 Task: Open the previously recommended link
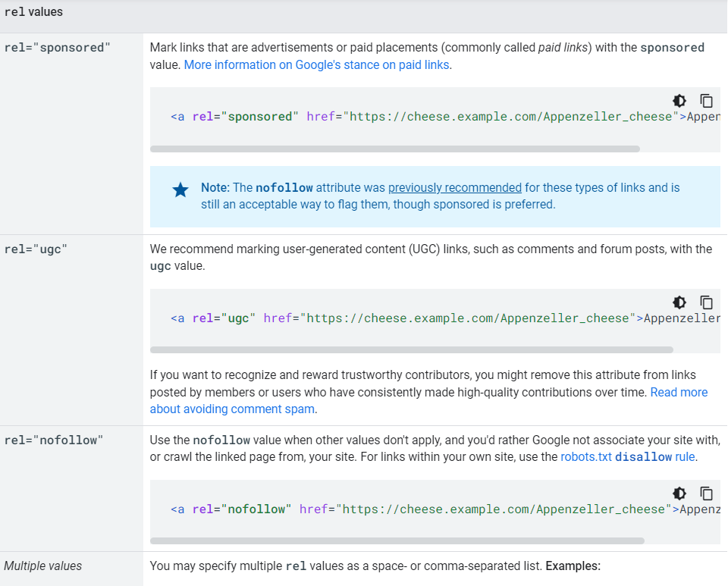(455, 187)
